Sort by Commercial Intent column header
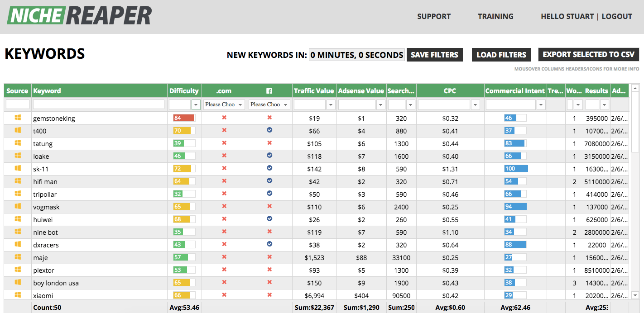 515,91
